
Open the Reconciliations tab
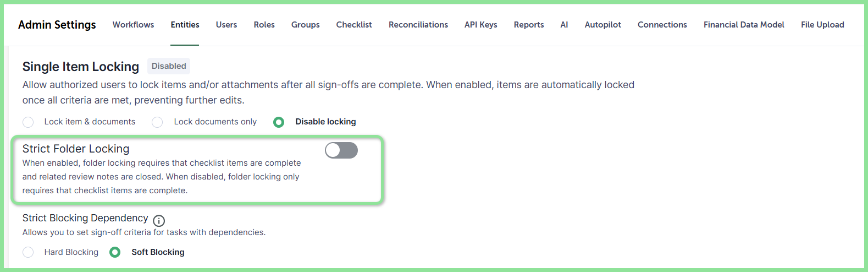418,25
